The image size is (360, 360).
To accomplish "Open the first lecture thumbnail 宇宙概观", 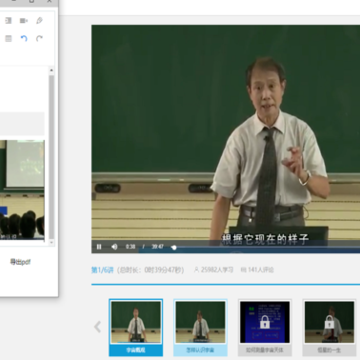I will coord(136,322).
